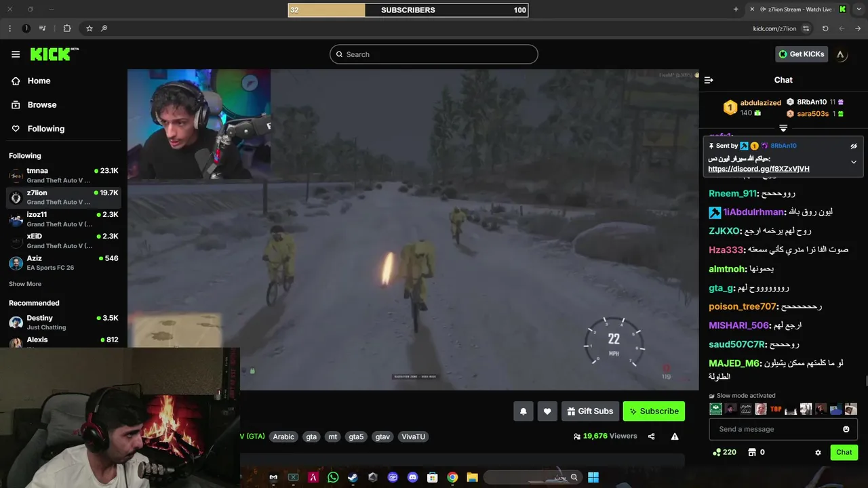Viewport: 868px width, 488px height.
Task: Open browser extensions puzzle icon
Action: point(67,28)
